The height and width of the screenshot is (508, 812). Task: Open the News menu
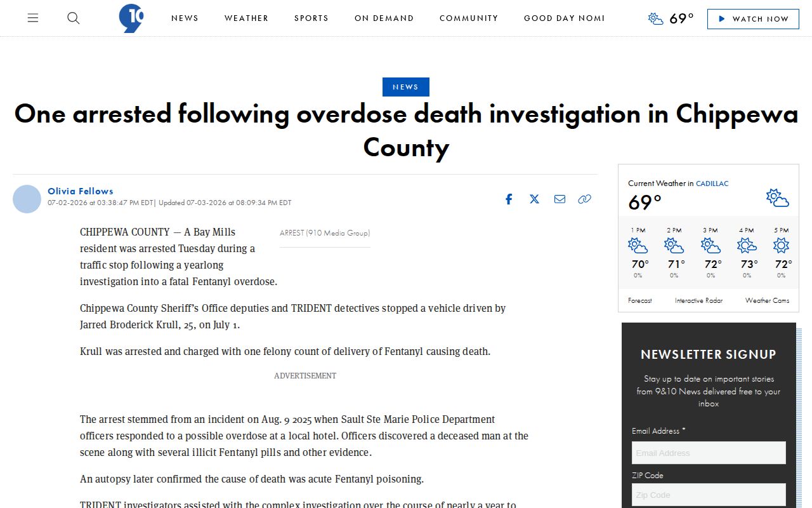(x=185, y=18)
